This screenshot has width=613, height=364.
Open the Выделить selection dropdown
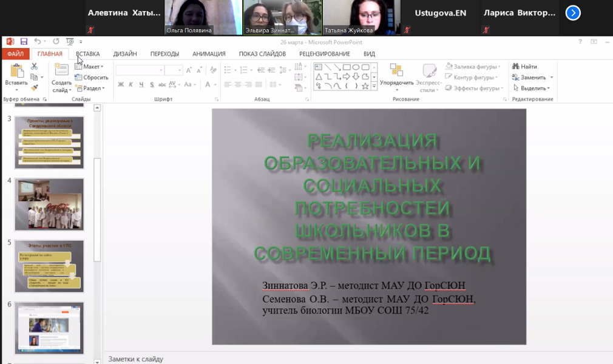532,88
